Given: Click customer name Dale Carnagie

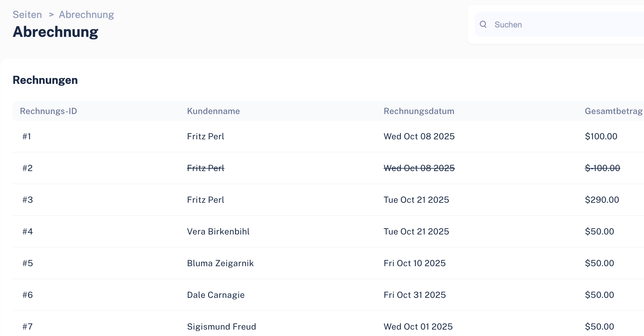Looking at the screenshot, I should point(216,295).
